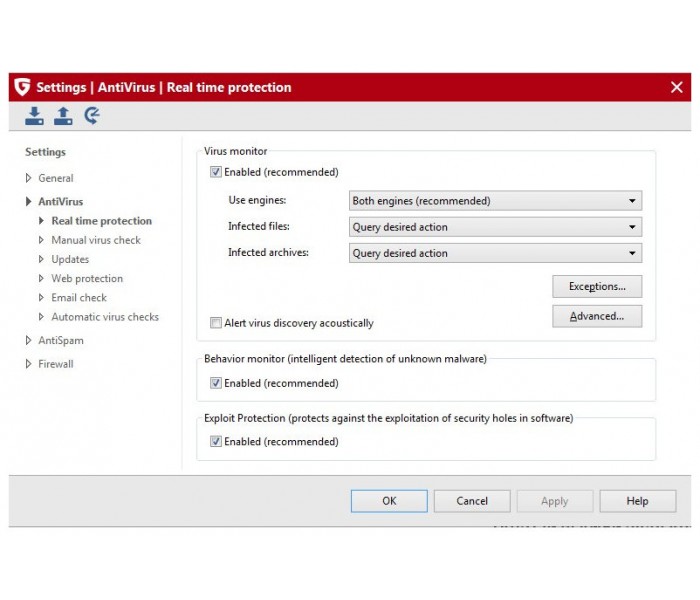Viewport: 700px width, 600px height.
Task: Open Help from the dialog
Action: (638, 501)
